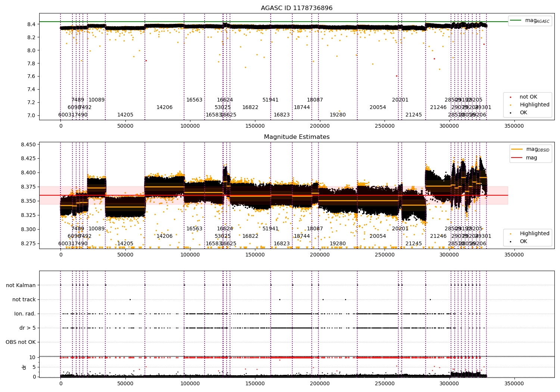Click obsid label 20054 in top plot
560x392 pixels.
pos(378,108)
